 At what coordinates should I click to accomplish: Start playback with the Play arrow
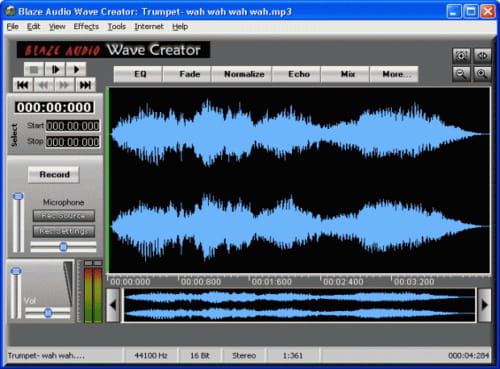point(76,69)
